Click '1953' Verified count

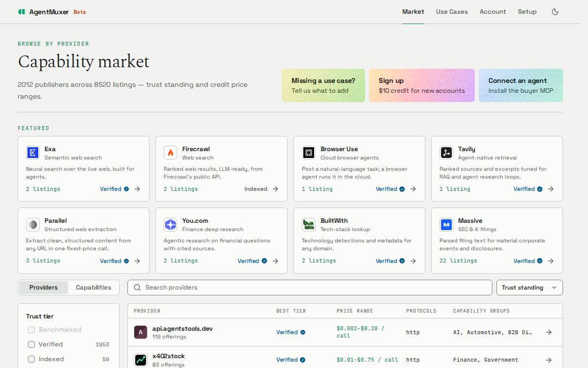(x=102, y=344)
